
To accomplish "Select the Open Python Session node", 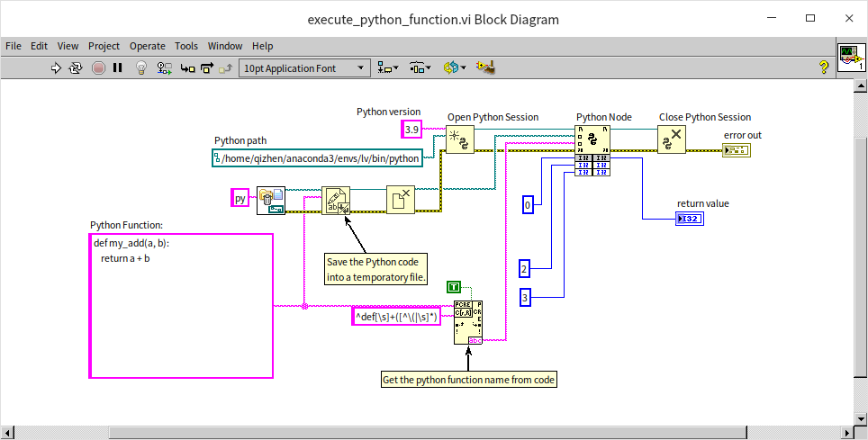I will 459,139.
